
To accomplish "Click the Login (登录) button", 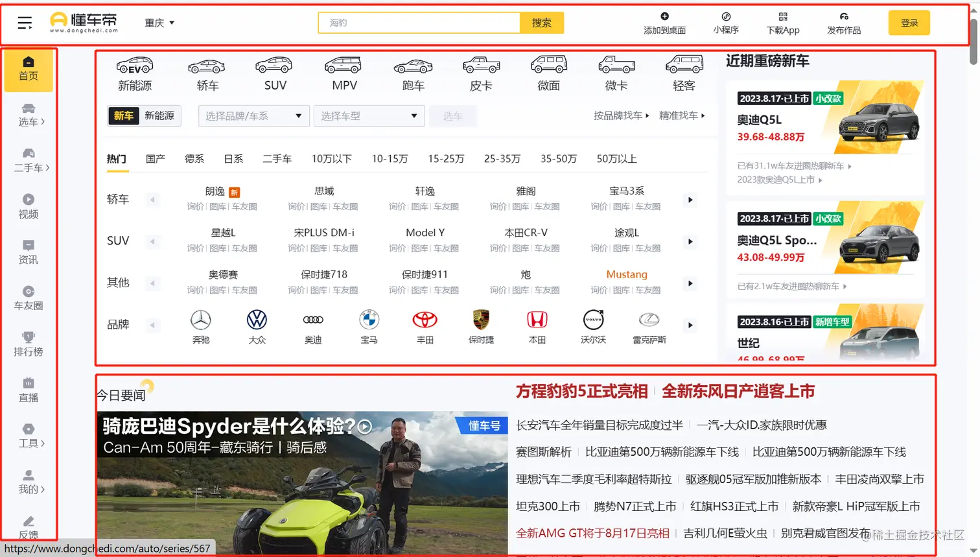I will pyautogui.click(x=909, y=23).
